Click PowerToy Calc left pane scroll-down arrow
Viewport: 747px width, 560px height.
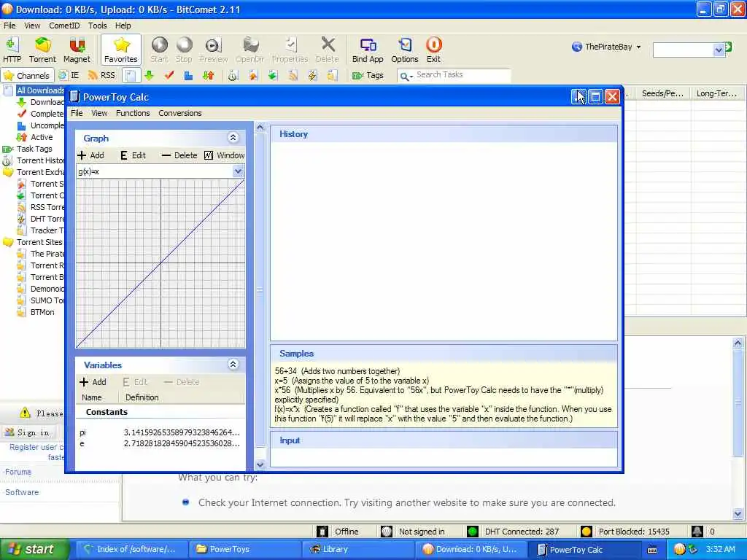260,464
